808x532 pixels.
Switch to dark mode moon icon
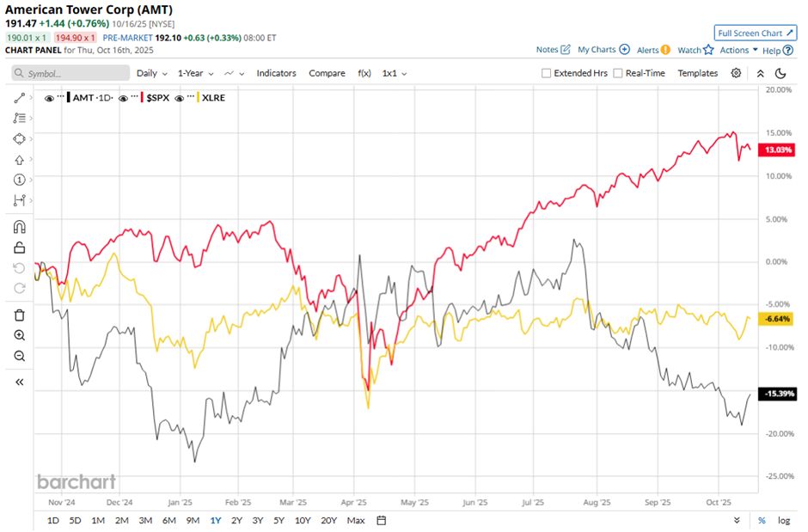pos(780,74)
